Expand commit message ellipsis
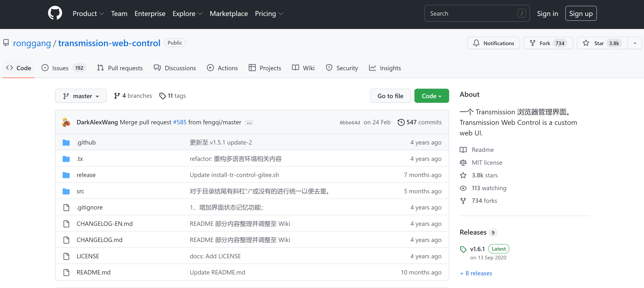The width and height of the screenshot is (644, 288). tap(249, 123)
